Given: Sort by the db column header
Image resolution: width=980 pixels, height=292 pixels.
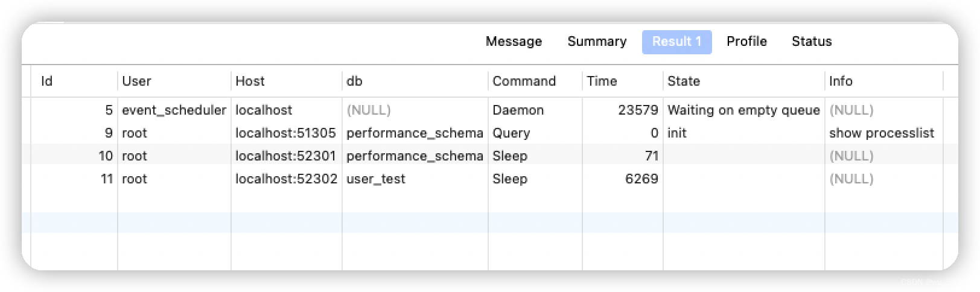Looking at the screenshot, I should (x=354, y=81).
